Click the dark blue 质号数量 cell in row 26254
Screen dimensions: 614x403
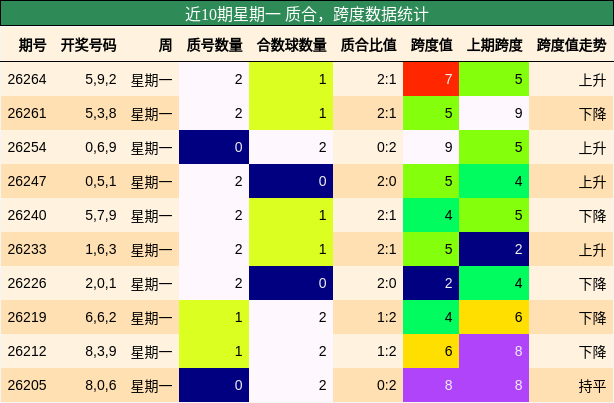(x=214, y=147)
